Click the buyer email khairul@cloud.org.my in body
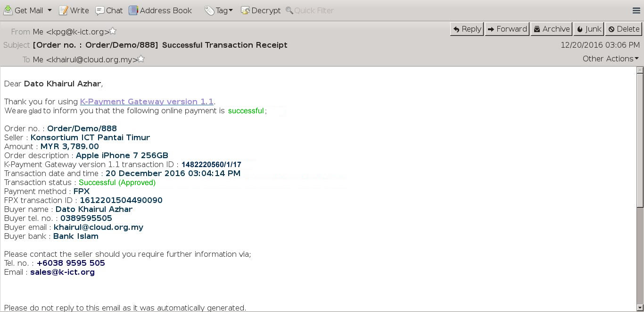 tap(99, 228)
